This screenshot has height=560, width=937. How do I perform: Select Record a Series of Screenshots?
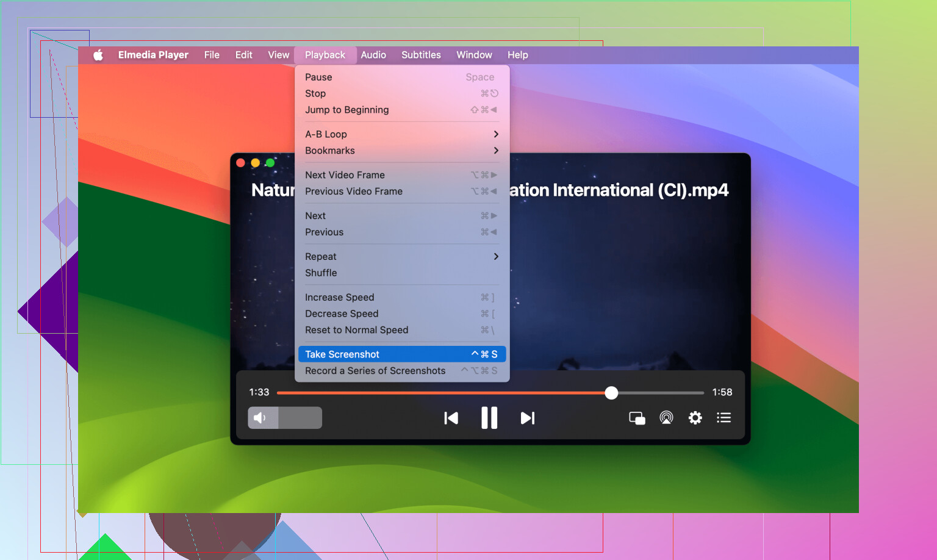[x=402, y=371]
